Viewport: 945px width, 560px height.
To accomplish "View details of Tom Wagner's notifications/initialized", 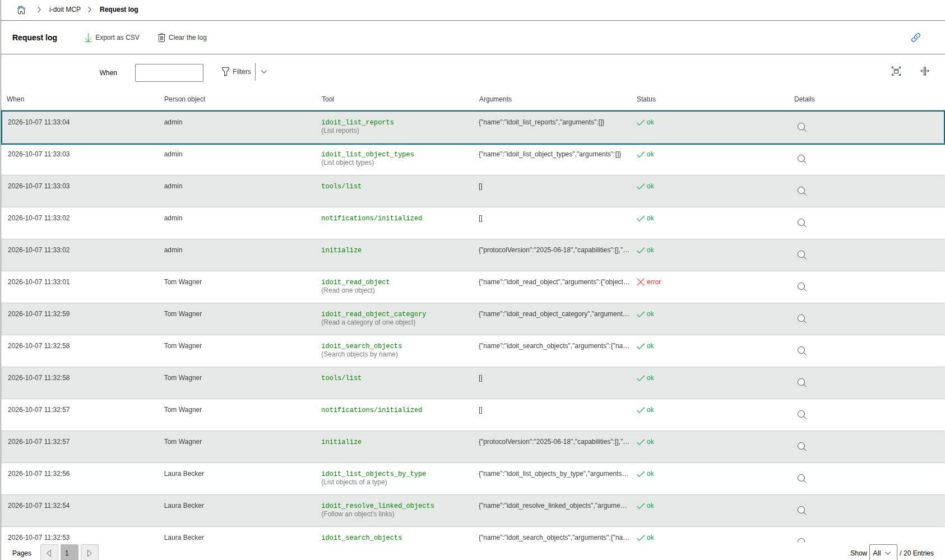I will 802,415.
